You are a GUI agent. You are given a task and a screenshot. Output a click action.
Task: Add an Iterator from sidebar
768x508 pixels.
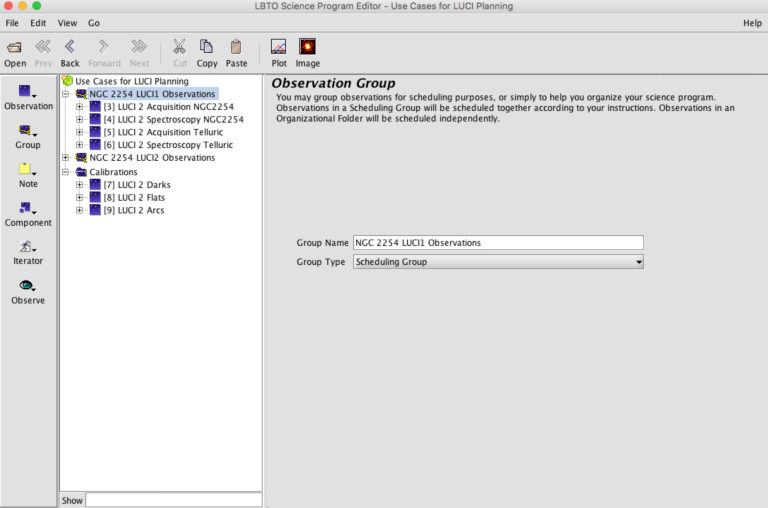pos(28,253)
